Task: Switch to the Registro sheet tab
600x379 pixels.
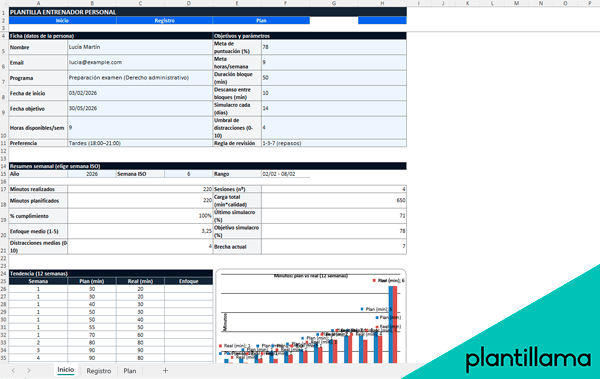Action: (x=98, y=371)
